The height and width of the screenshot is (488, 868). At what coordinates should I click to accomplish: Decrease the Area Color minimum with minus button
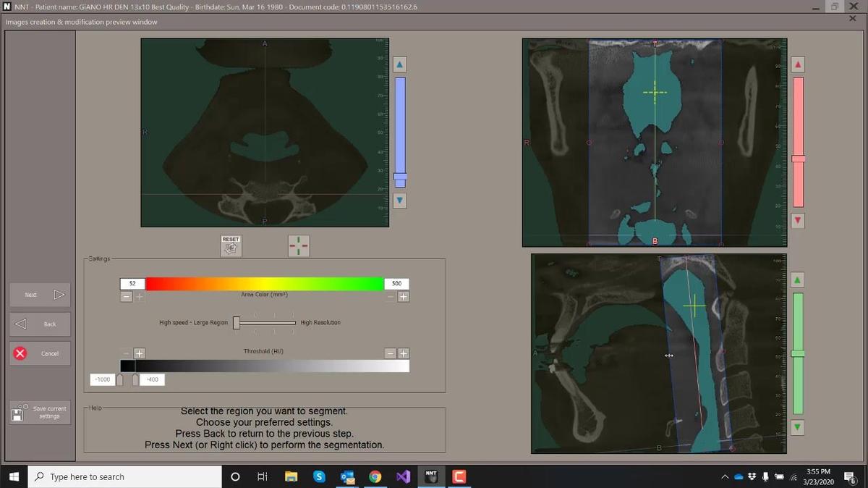[x=126, y=296]
